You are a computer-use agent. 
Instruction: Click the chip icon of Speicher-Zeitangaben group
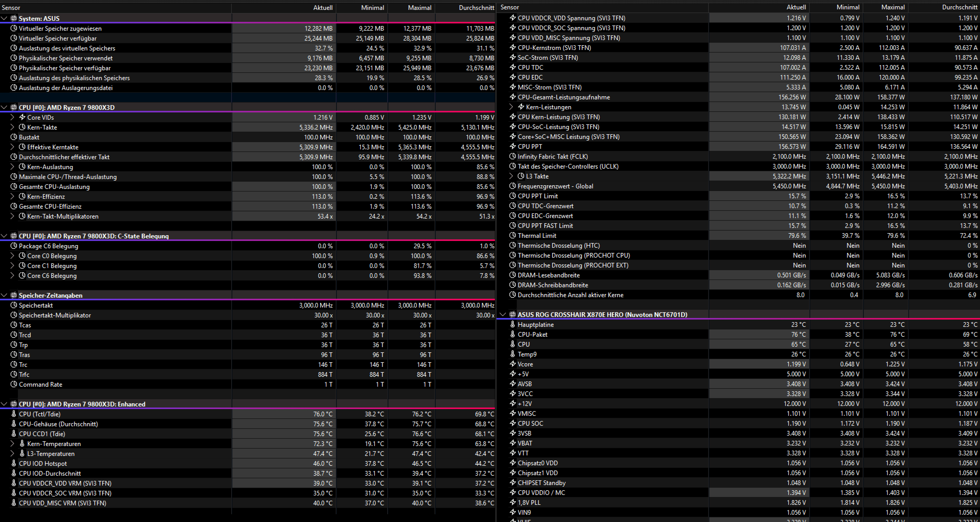(14, 295)
